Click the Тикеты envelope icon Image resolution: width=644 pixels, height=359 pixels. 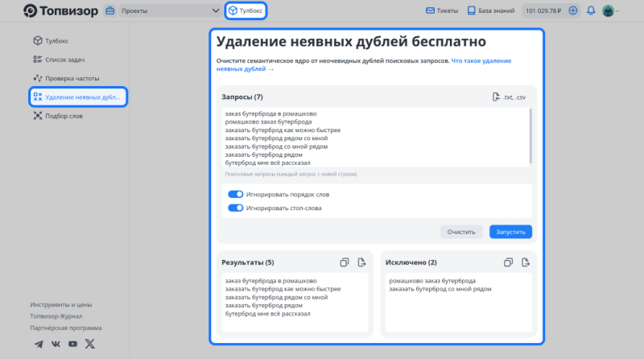pos(430,10)
